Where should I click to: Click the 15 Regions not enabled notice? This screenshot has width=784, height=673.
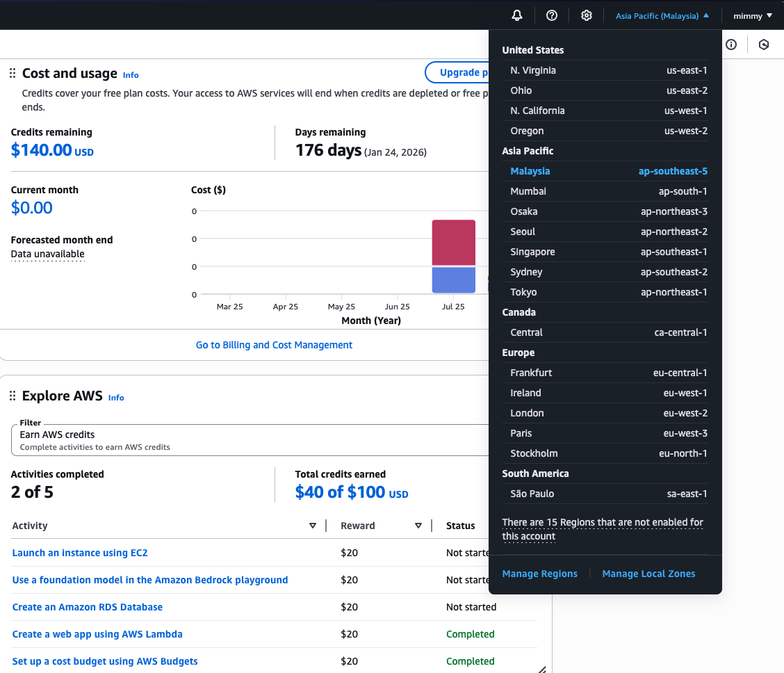point(603,529)
